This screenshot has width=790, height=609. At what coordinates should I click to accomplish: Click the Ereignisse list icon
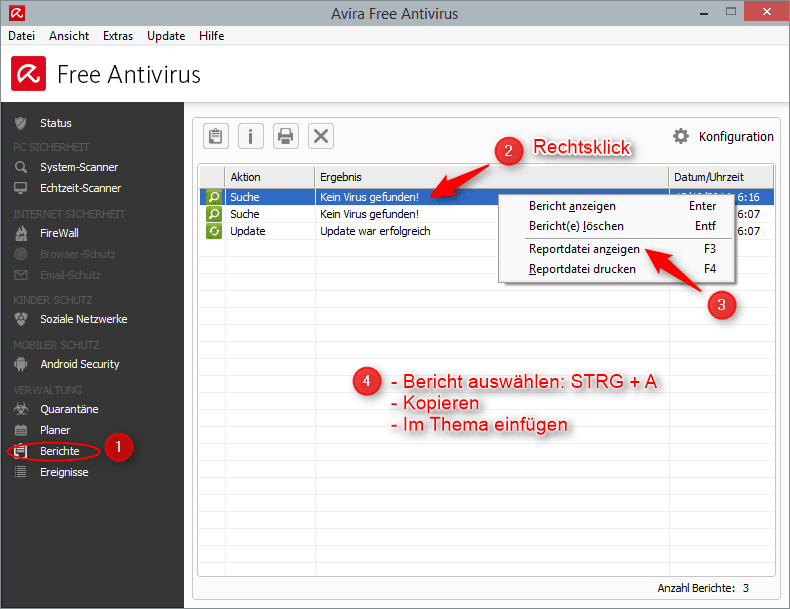(x=21, y=472)
